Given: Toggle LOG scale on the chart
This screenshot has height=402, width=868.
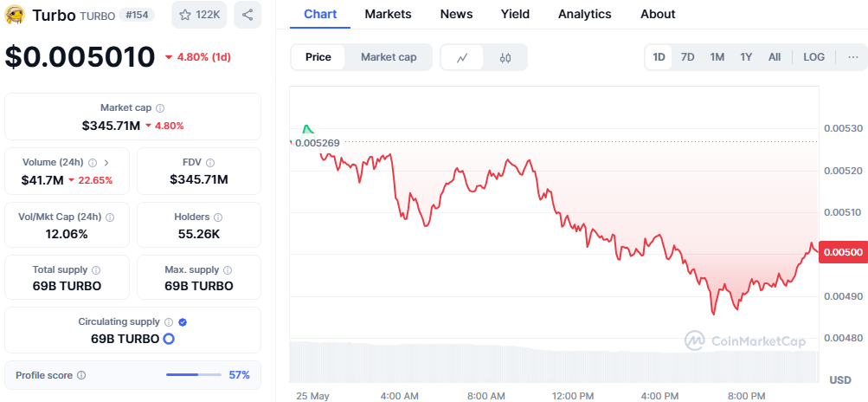Looking at the screenshot, I should tap(813, 57).
